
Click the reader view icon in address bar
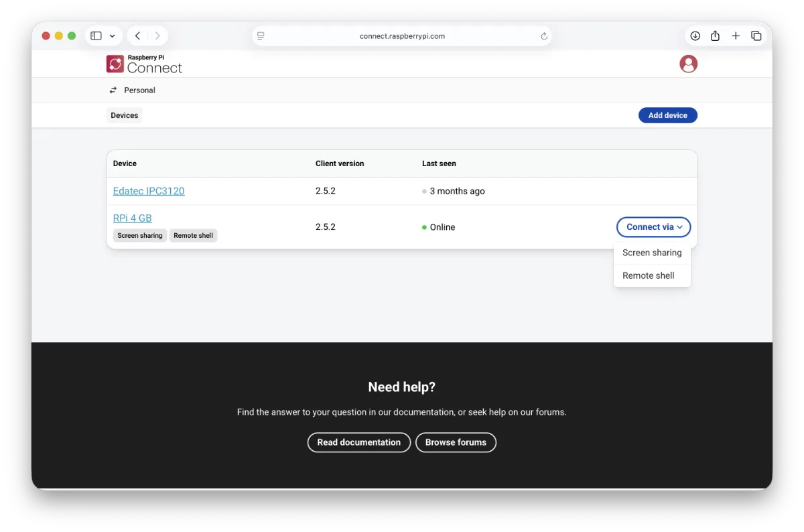[x=261, y=36]
